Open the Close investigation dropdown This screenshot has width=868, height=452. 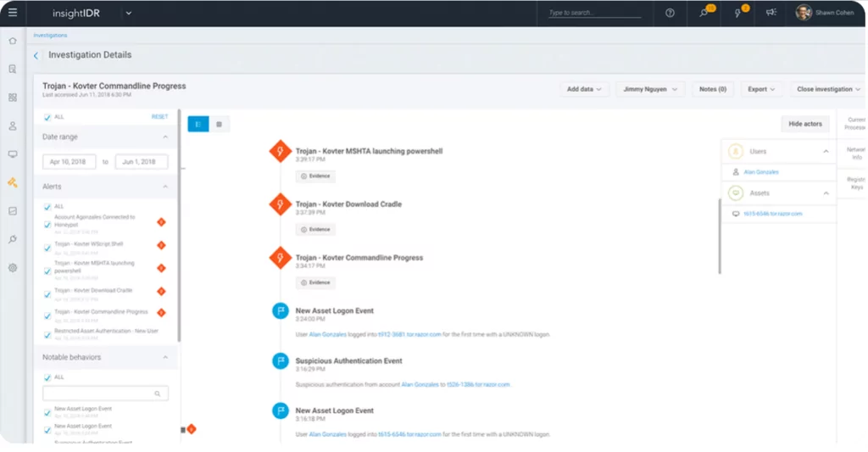(x=828, y=89)
